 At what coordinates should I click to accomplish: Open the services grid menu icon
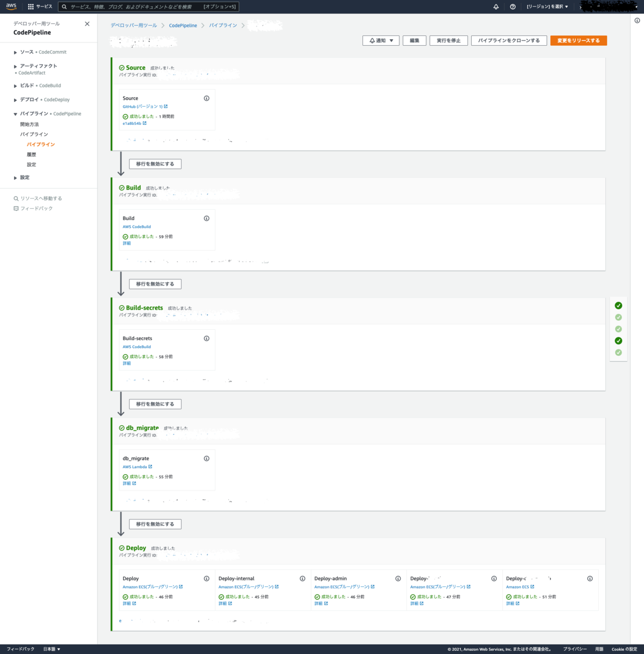pos(31,7)
